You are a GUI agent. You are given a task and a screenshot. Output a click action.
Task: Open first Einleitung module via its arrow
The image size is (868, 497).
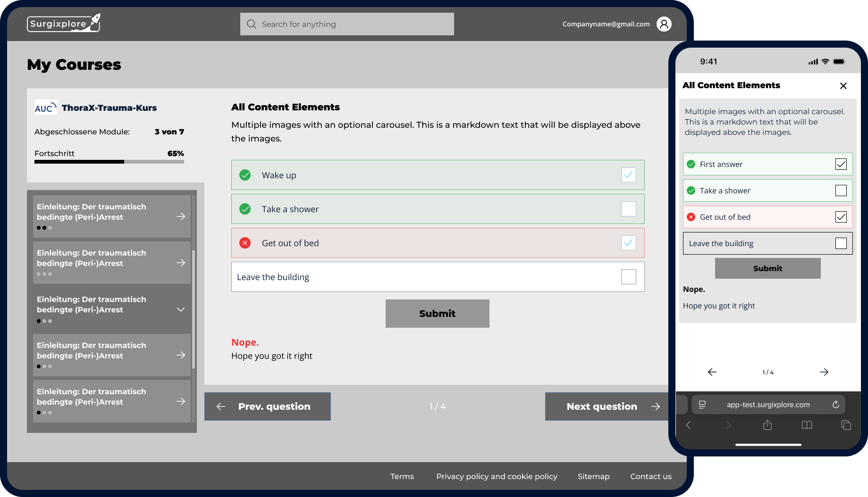181,216
